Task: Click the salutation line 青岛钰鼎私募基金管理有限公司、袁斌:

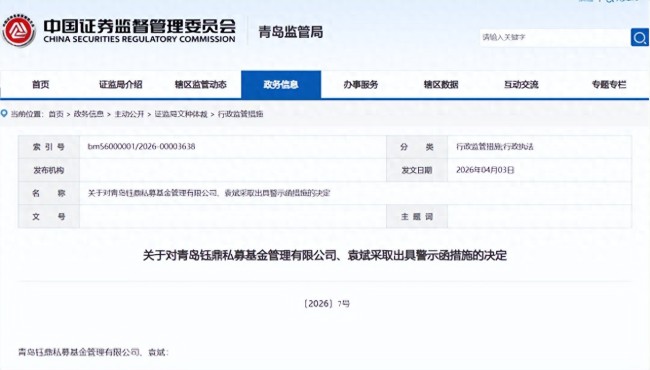Action: [93, 352]
